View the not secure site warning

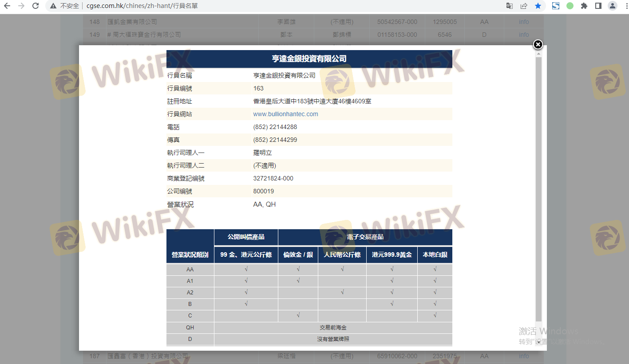pos(65,6)
